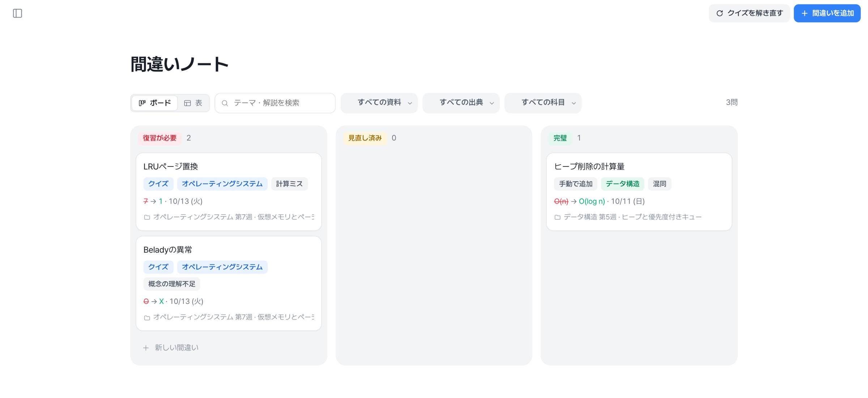
Task: Click the データ構造 tag
Action: point(622,184)
